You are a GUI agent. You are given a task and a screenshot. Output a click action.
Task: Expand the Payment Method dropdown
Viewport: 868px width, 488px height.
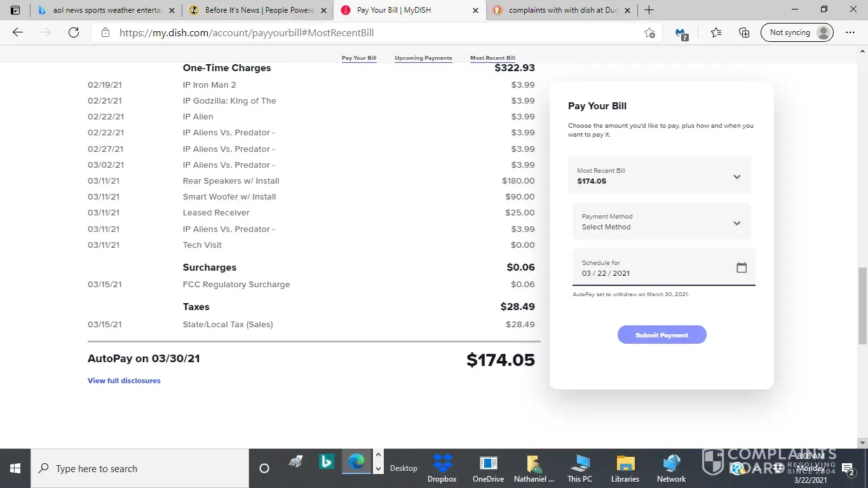736,222
